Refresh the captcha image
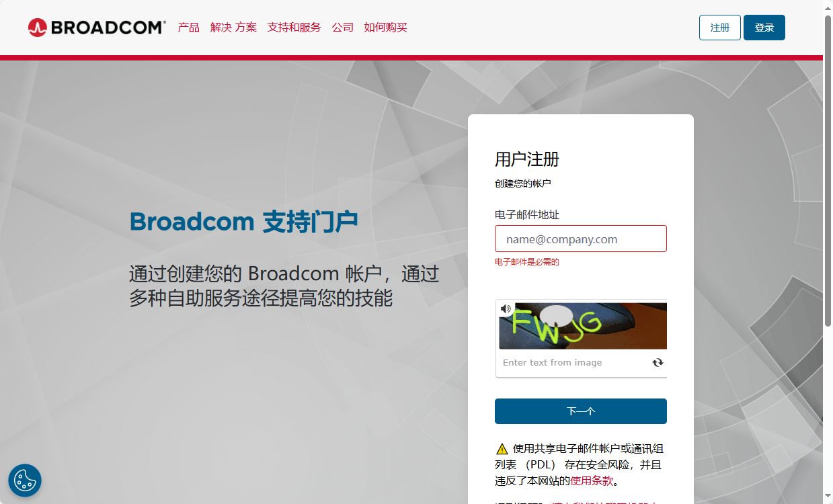Viewport: 833px width, 504px height. (x=658, y=362)
